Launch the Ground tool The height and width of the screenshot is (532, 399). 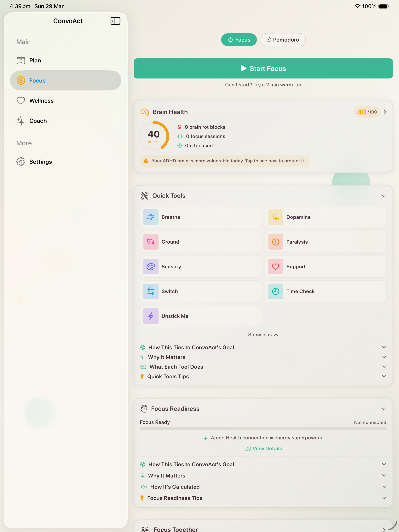point(201,242)
